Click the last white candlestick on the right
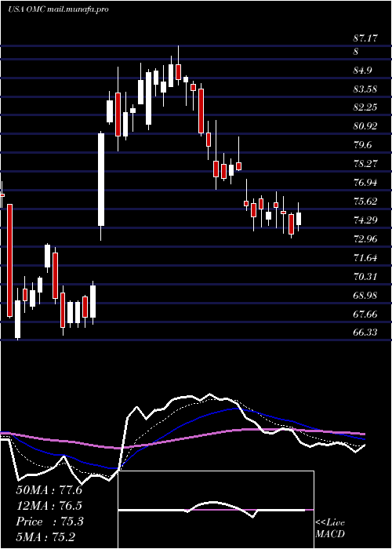The height and width of the screenshot is (549, 392). point(299,217)
